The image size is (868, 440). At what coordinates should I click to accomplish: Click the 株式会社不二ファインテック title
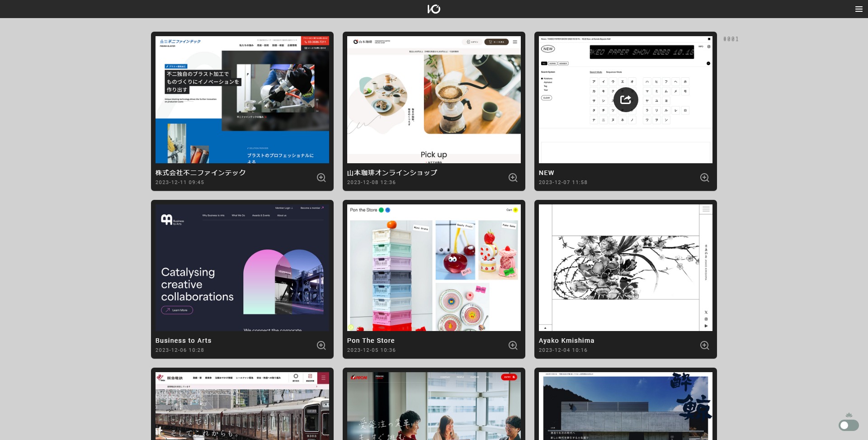click(201, 173)
